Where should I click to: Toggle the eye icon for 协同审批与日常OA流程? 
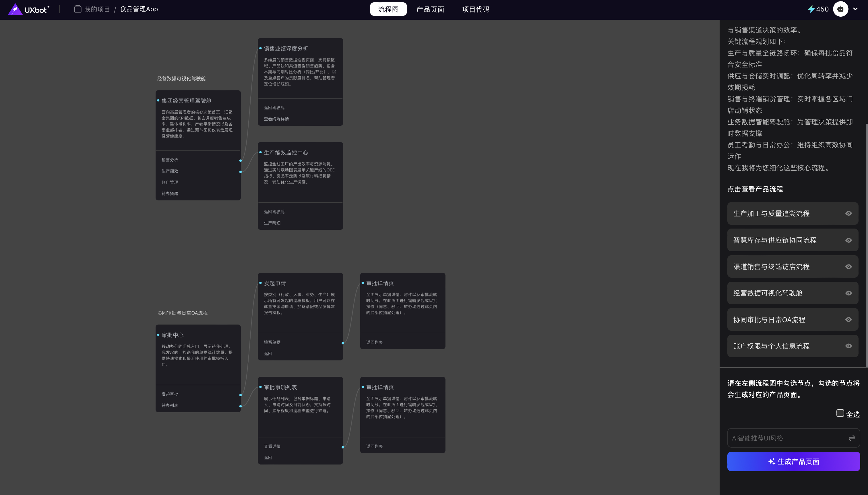[x=848, y=320]
